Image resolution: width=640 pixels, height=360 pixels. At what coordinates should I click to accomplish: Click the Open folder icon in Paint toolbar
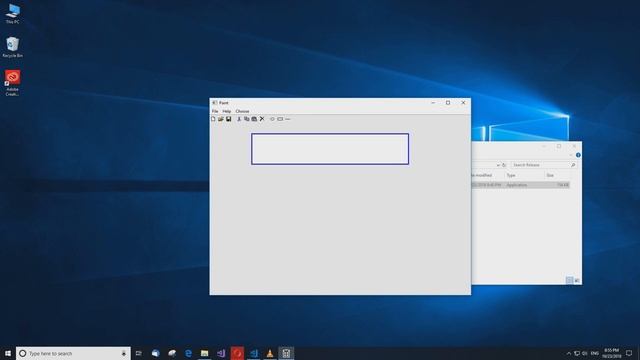click(x=221, y=119)
